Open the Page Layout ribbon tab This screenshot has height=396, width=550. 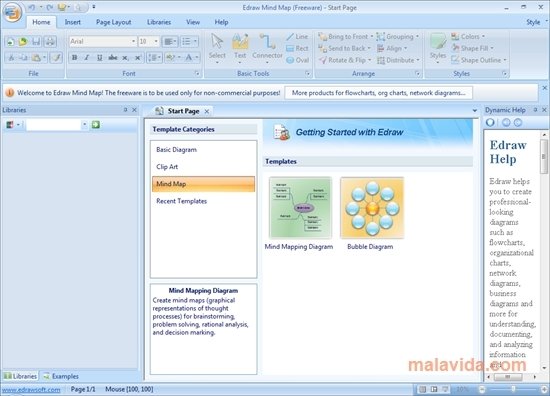click(x=114, y=22)
